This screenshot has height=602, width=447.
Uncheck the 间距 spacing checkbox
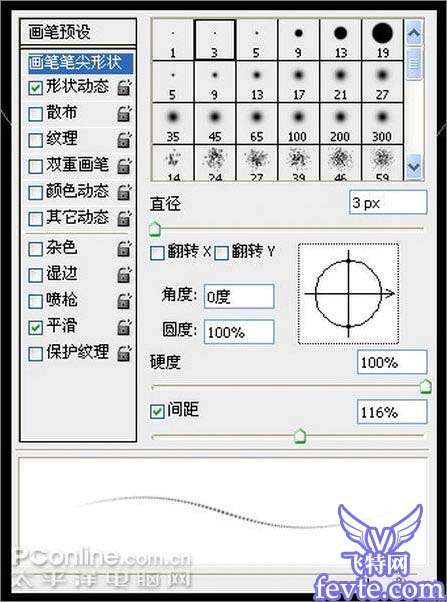(157, 412)
